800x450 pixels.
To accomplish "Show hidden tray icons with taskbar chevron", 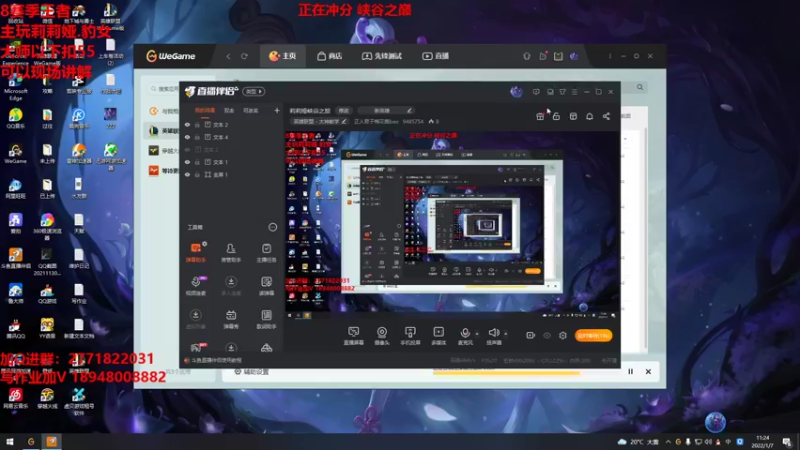I will click(x=668, y=442).
